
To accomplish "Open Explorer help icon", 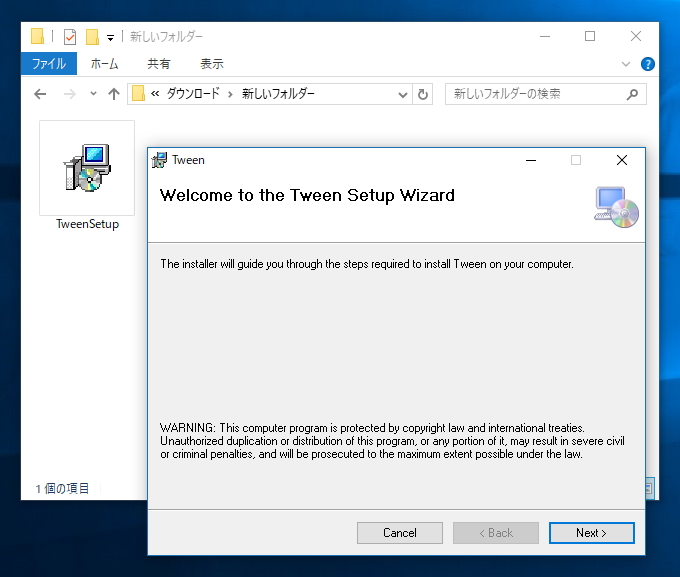I will click(x=647, y=64).
